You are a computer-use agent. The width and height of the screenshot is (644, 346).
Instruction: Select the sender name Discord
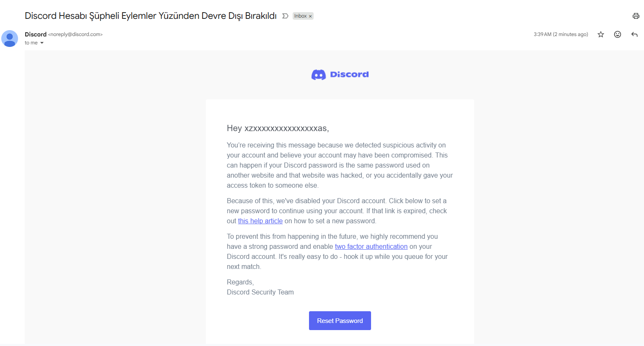36,34
